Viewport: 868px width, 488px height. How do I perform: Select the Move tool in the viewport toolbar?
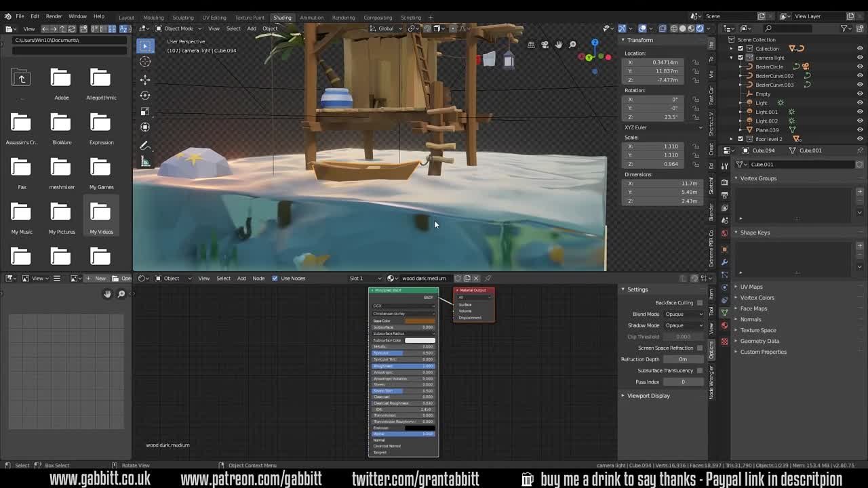pyautogui.click(x=145, y=77)
